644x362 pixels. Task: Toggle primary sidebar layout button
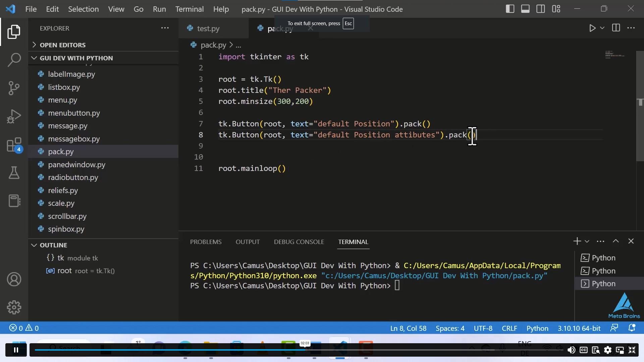[510, 9]
